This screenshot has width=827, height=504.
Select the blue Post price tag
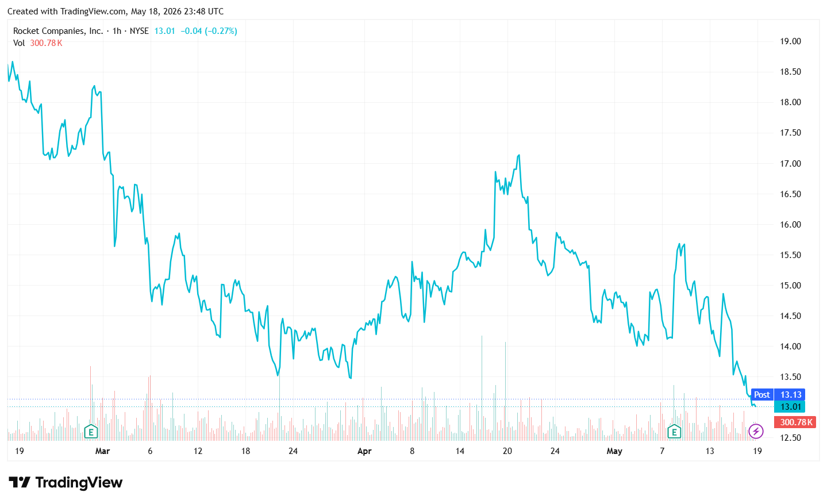pyautogui.click(x=762, y=395)
